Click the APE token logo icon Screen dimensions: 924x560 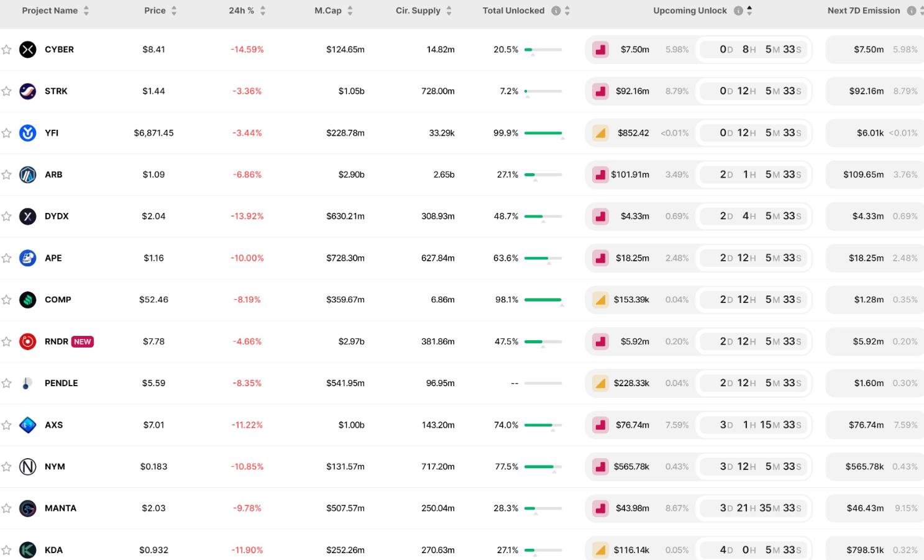click(x=28, y=258)
